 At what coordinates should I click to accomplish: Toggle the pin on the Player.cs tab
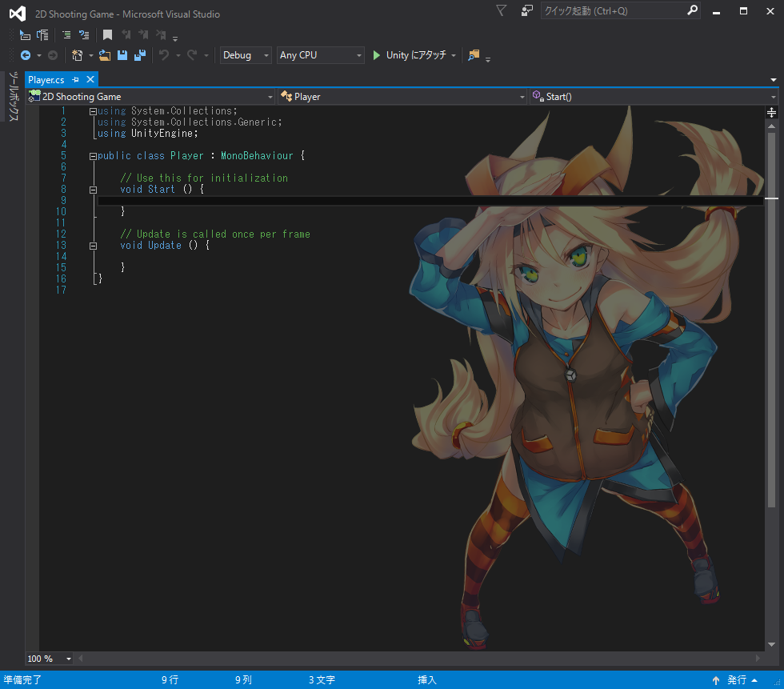point(75,79)
